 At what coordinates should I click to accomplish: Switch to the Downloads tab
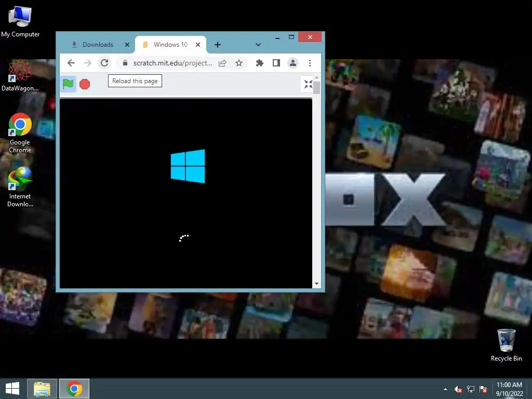pos(98,45)
